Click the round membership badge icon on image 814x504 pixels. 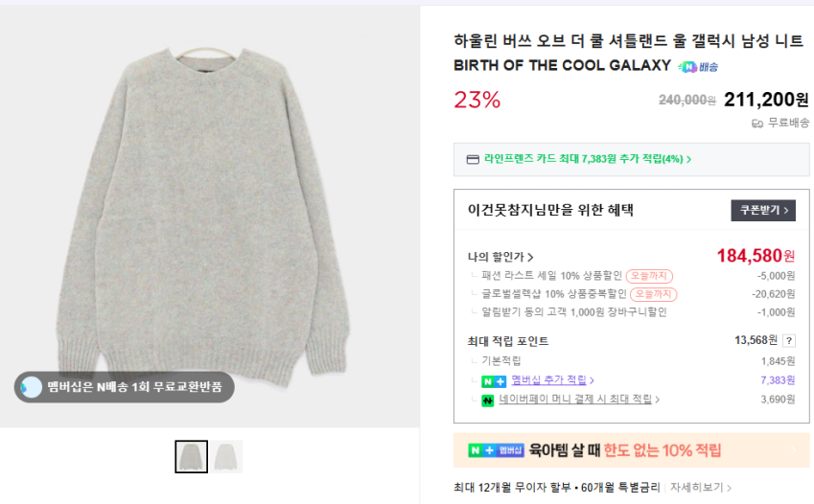pyautogui.click(x=32, y=387)
